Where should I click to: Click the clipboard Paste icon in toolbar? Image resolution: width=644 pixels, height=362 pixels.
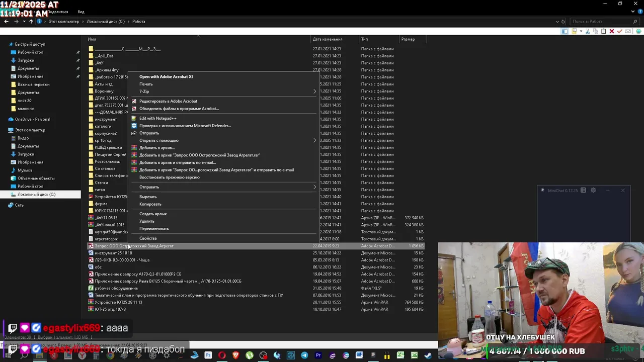[x=604, y=31]
